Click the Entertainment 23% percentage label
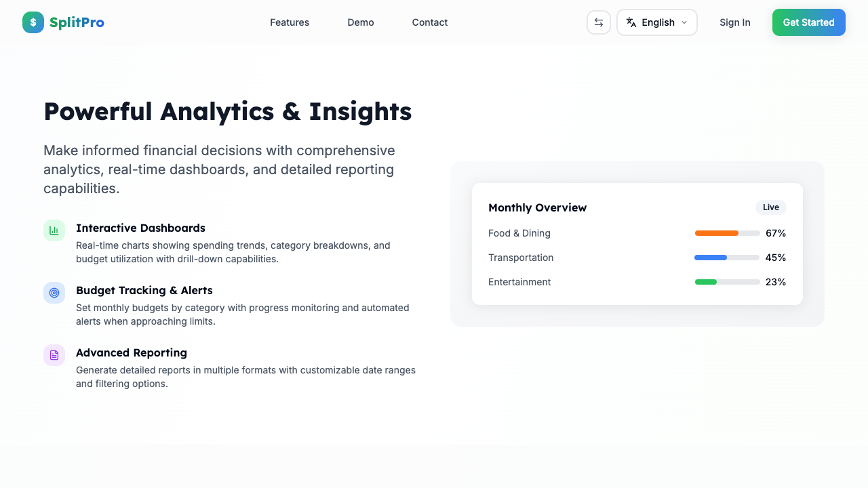The image size is (868, 488). tap(775, 282)
